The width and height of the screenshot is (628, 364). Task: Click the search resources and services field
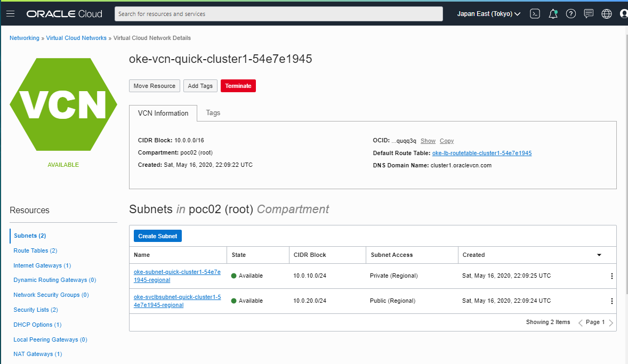(279, 14)
